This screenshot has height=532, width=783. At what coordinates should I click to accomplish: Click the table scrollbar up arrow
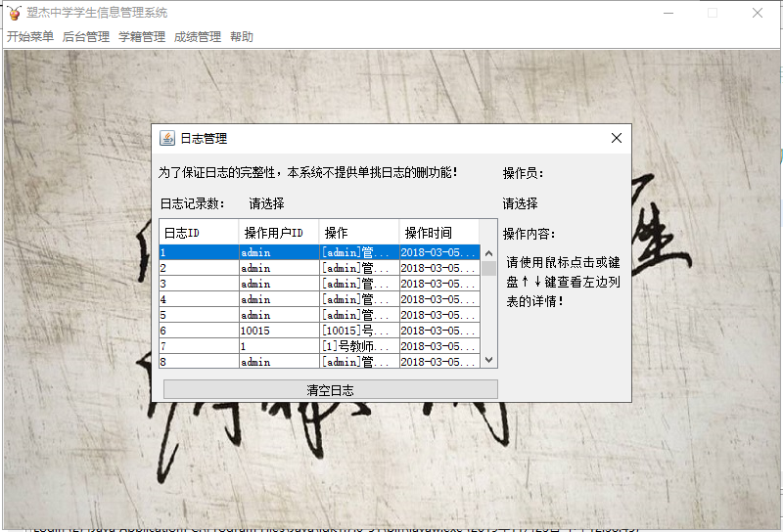pos(488,253)
